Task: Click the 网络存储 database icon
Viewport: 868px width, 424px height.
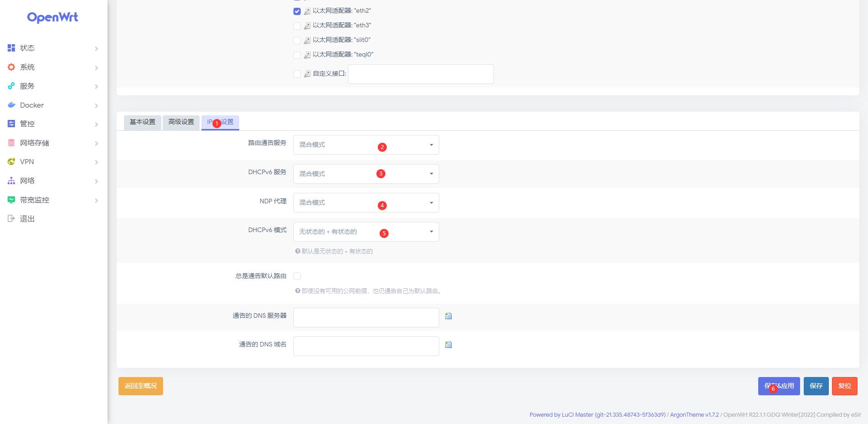Action: (11, 143)
